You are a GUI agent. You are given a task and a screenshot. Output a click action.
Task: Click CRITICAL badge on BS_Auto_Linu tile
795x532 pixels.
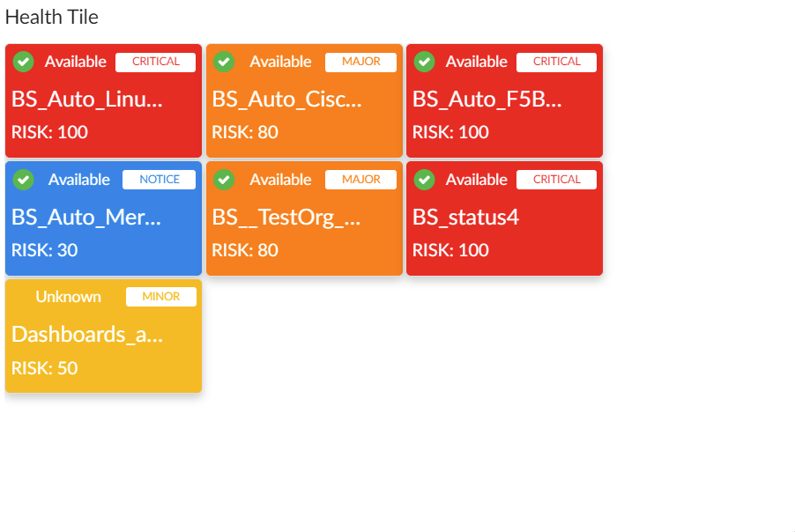tap(155, 62)
